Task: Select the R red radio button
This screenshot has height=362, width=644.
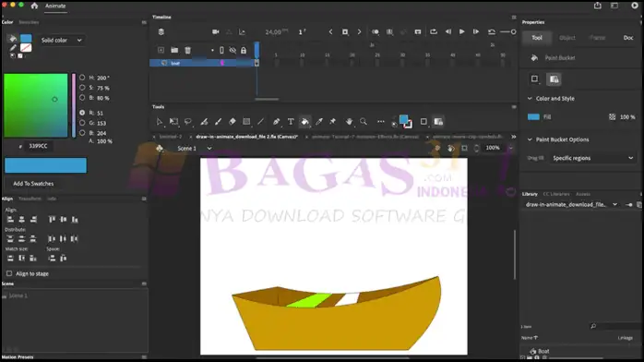Action: pos(82,113)
